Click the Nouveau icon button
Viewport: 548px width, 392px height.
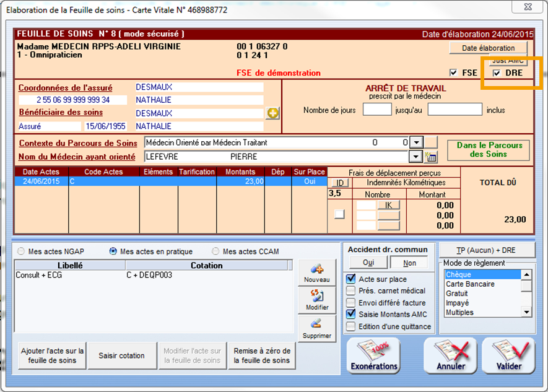[316, 274]
